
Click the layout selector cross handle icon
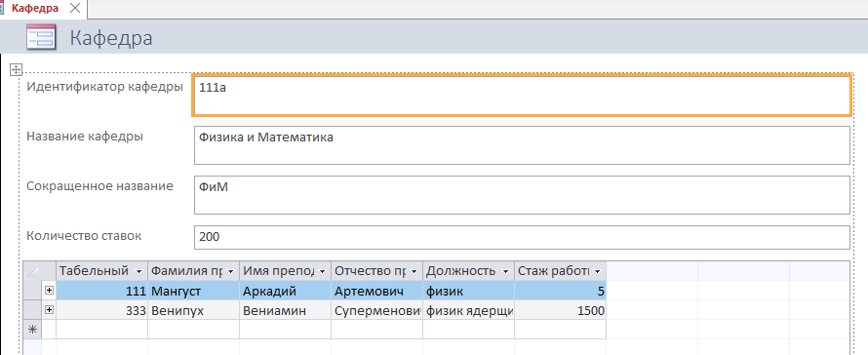point(16,69)
